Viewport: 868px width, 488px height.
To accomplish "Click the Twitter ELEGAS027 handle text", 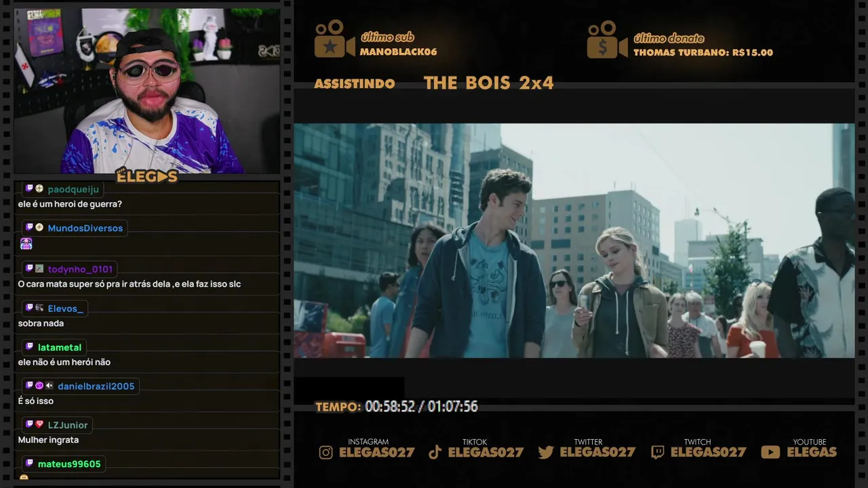I will [x=597, y=453].
